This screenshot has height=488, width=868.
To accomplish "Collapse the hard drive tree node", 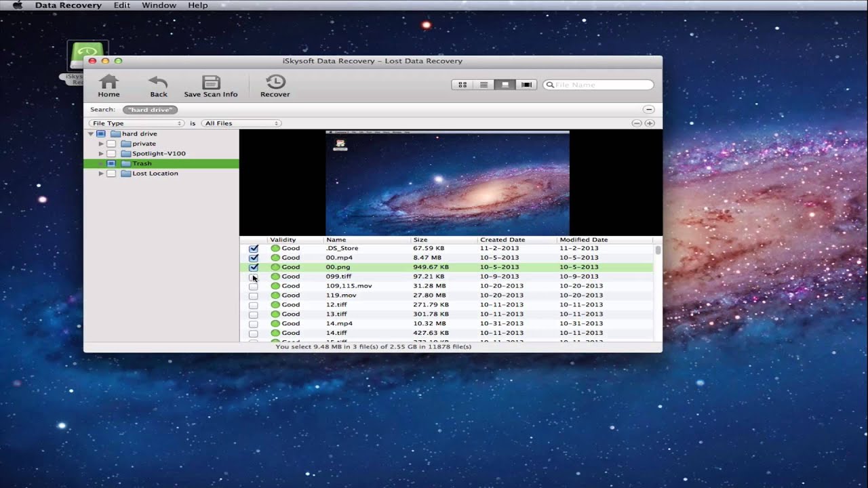I will click(90, 134).
